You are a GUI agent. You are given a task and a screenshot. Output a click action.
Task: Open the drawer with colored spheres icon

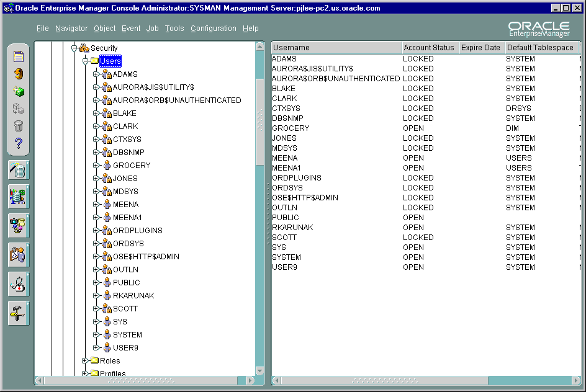click(19, 226)
